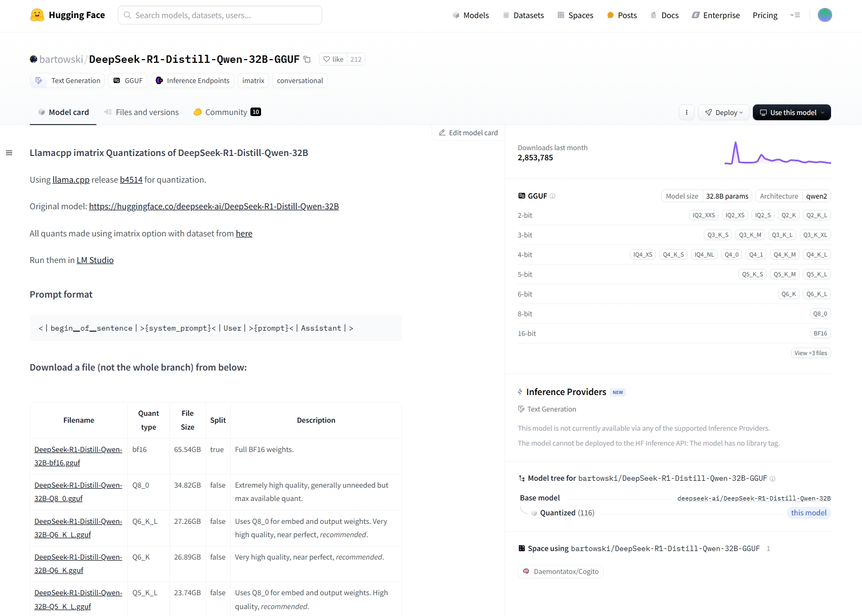The width and height of the screenshot is (862, 616).
Task: Open table of contents hamburger icon
Action: pyautogui.click(x=9, y=153)
